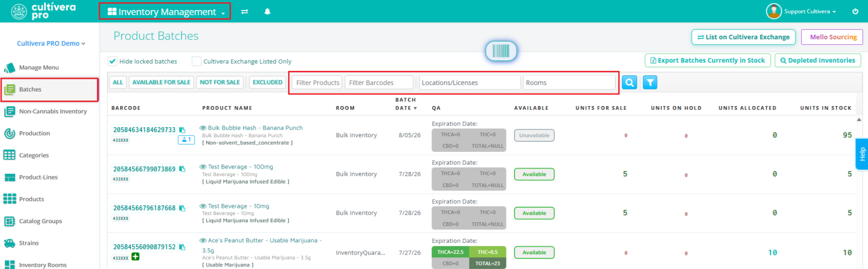The height and width of the screenshot is (269, 868).
Task: Click the lab flask badge on Bulk Bubble Hash
Action: (186, 140)
